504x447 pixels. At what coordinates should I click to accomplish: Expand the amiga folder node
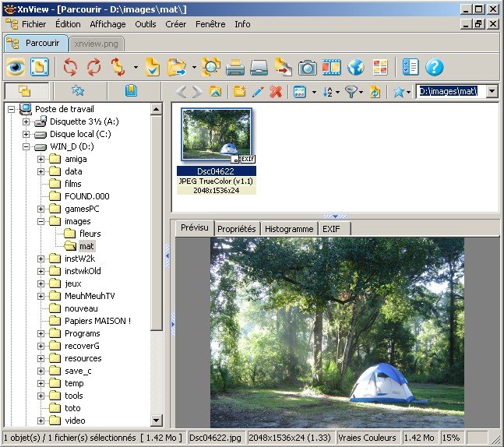[41, 159]
